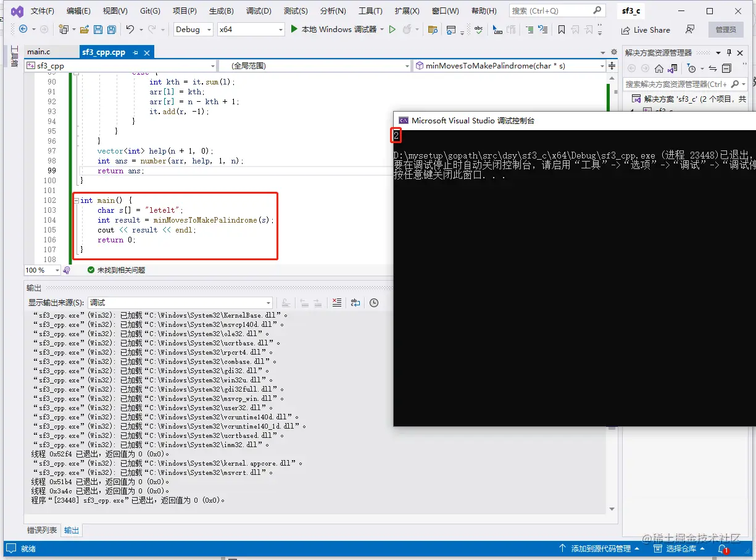Screen dimensions: 756x560
Task: Click the feedback person icon beside Live Share
Action: [x=690, y=30]
